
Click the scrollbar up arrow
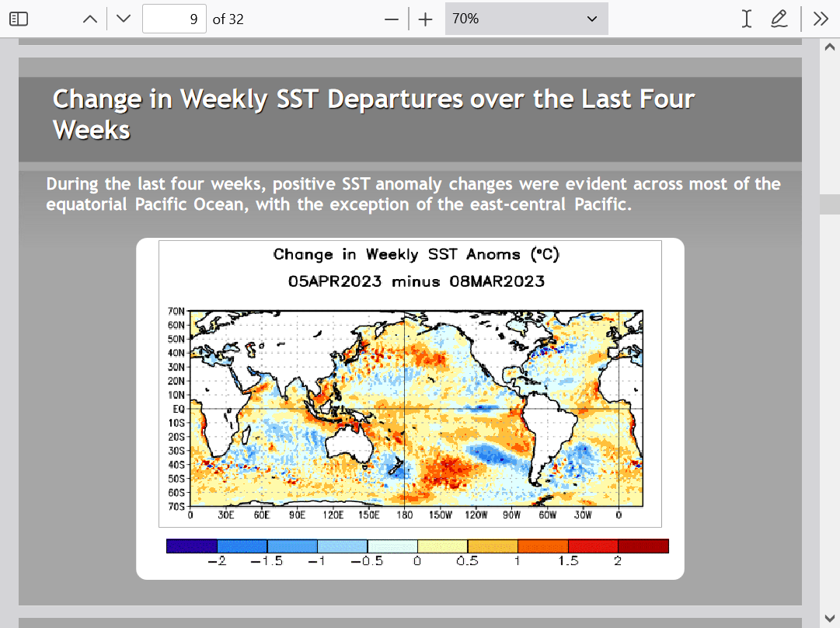(x=829, y=47)
